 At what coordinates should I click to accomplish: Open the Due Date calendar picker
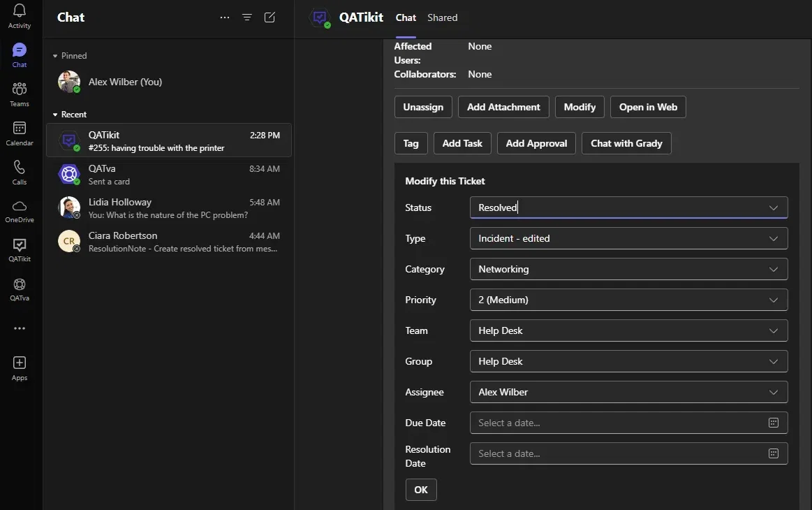pyautogui.click(x=773, y=423)
